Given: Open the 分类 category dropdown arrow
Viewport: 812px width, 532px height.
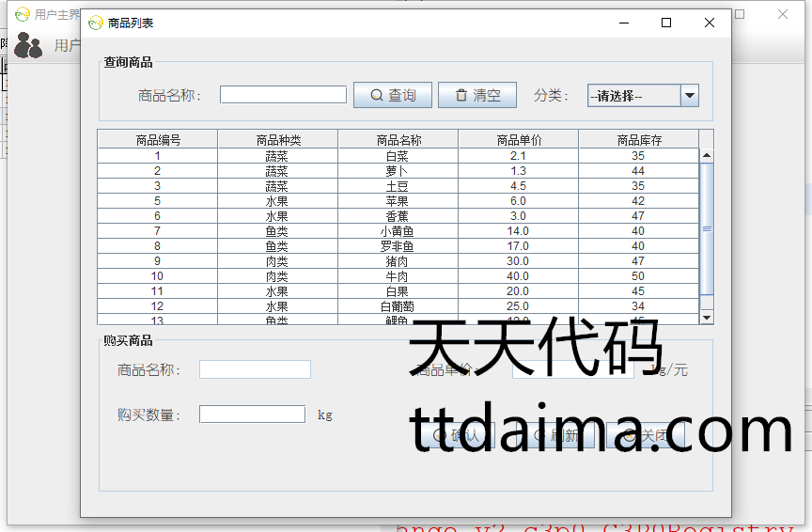Looking at the screenshot, I should (x=690, y=95).
